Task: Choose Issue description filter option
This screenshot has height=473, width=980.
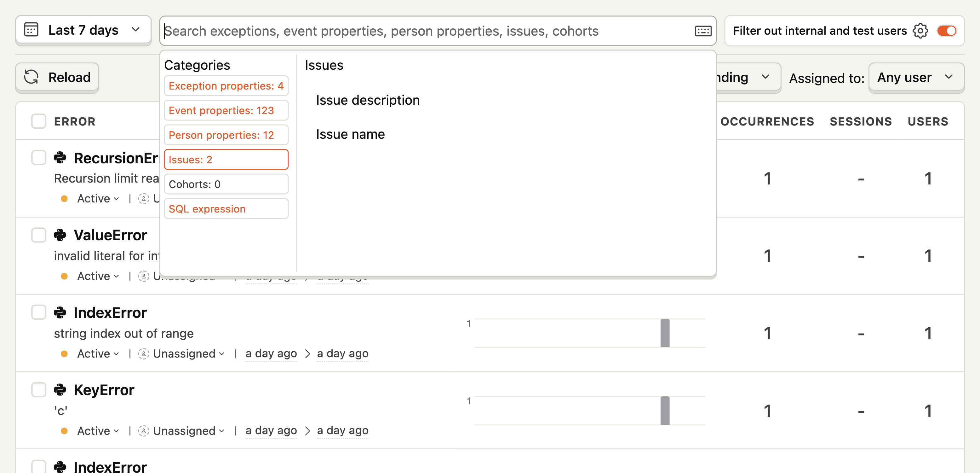Action: [368, 100]
